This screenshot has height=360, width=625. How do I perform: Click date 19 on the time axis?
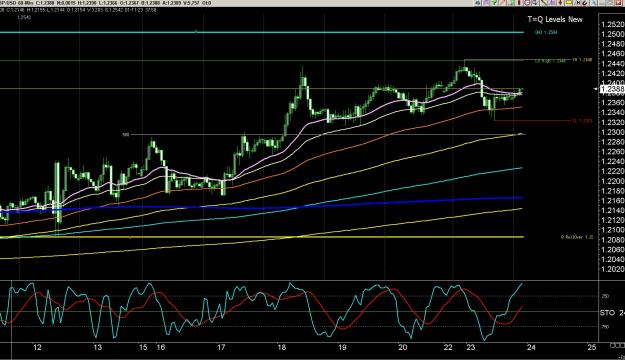342,347
